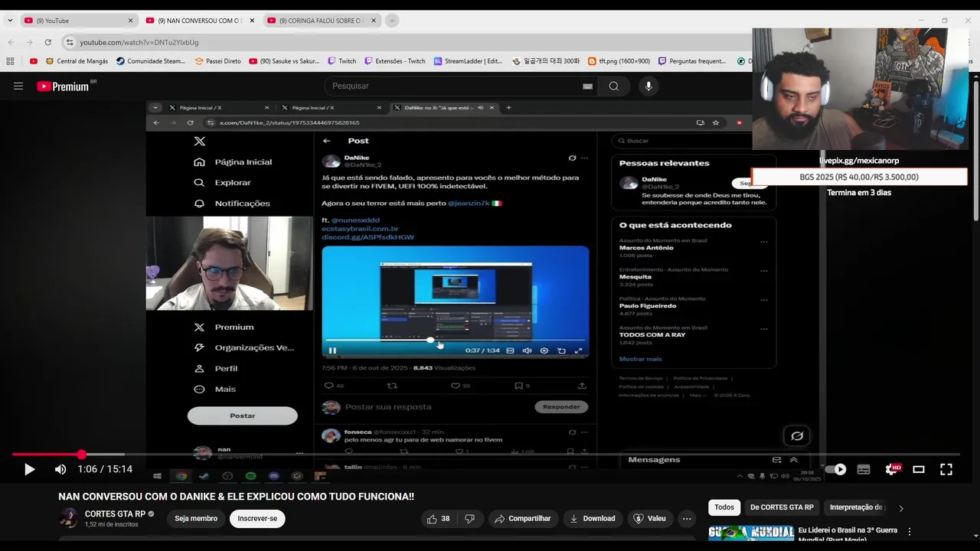Open the tft.png (1600×900) bookmark
Viewport: 980px width, 551px height.
coord(619,61)
